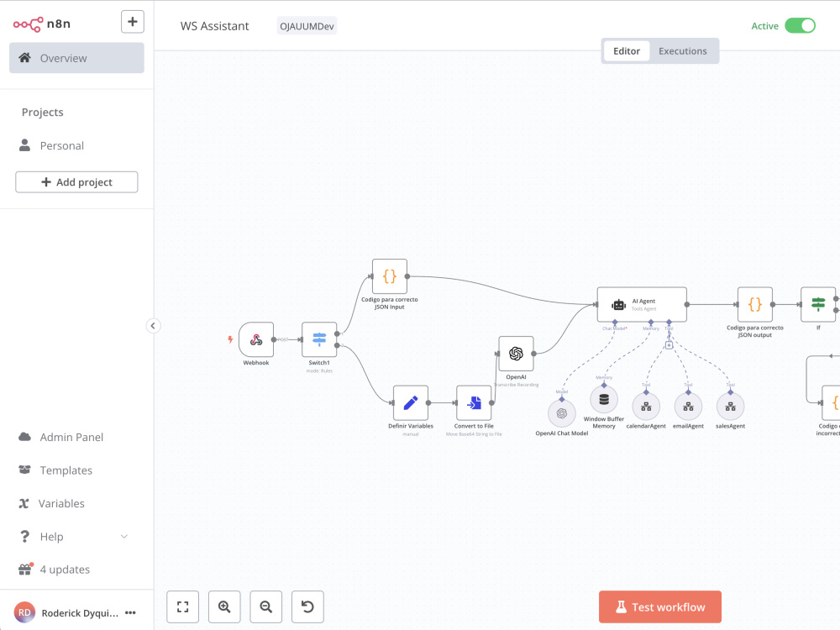Viewport: 840px width, 630px height.
Task: Click the Add project button
Action: pos(76,182)
